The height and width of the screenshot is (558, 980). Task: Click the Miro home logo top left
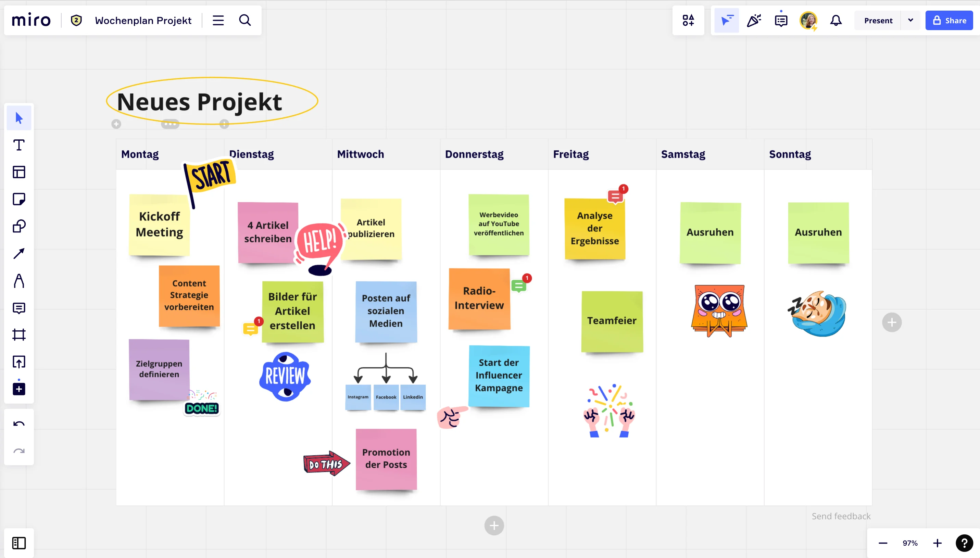point(31,20)
